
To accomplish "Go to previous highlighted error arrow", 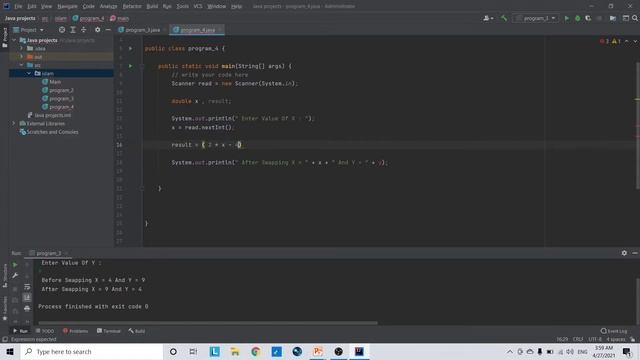I will (627, 41).
